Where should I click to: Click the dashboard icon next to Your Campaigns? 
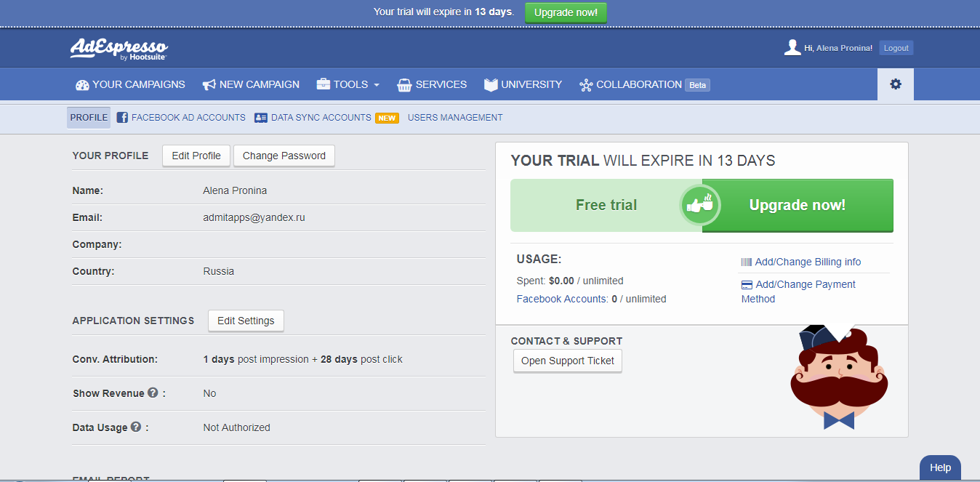[x=82, y=85]
